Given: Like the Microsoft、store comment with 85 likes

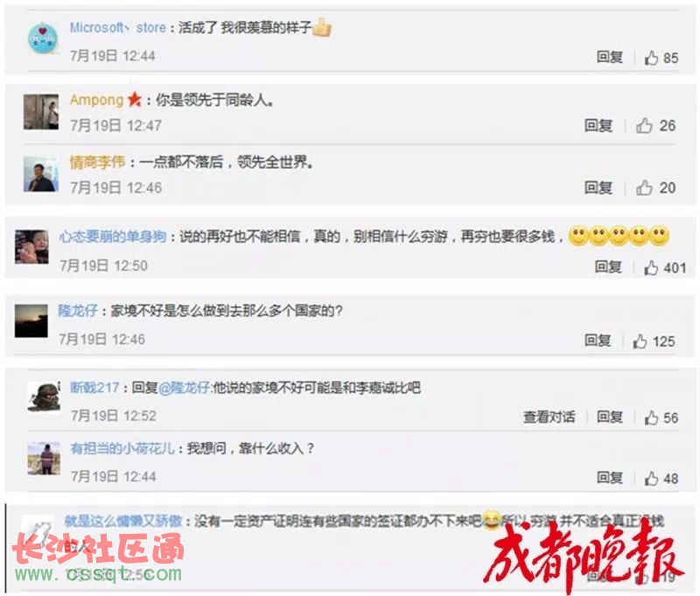Looking at the screenshot, I should (x=661, y=58).
